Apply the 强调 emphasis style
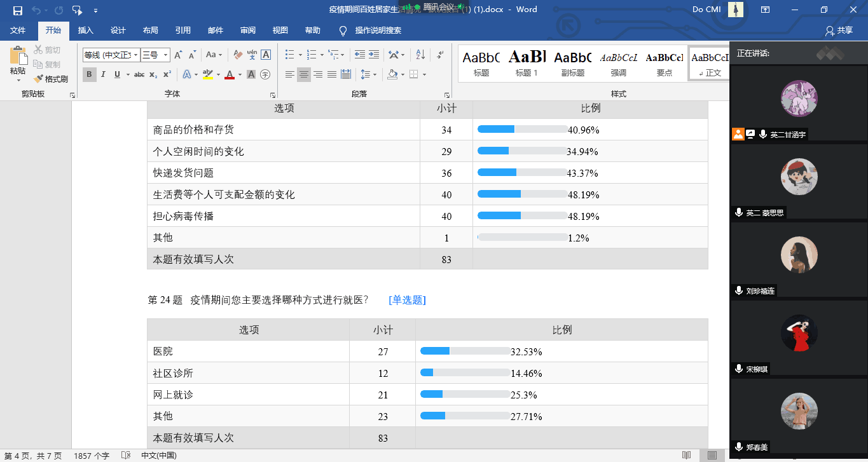 click(619, 63)
